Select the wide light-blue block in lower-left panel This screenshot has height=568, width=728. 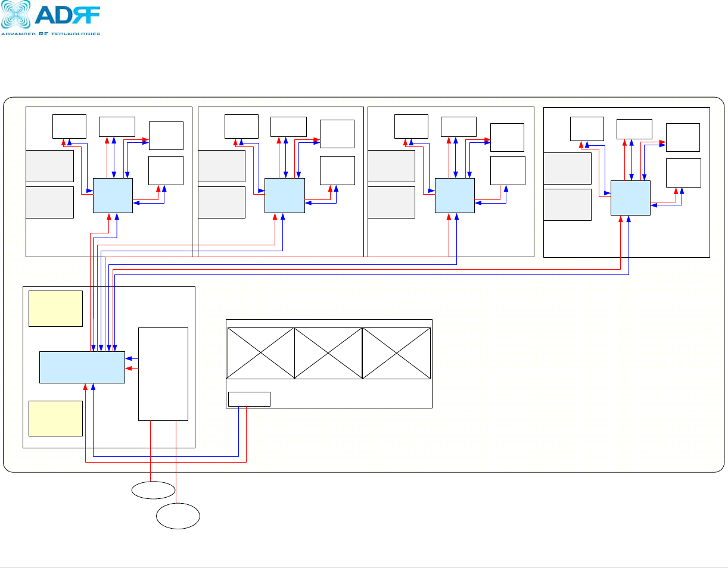(82, 367)
